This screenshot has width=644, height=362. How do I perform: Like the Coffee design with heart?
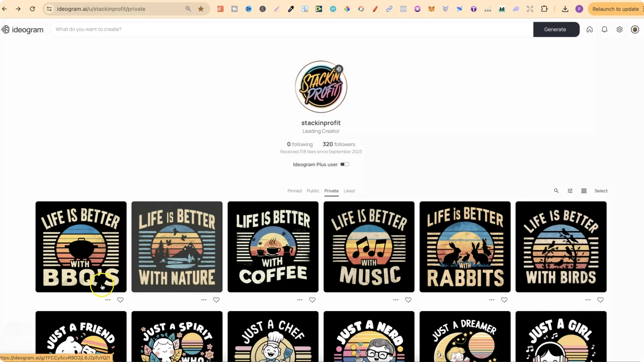click(312, 300)
